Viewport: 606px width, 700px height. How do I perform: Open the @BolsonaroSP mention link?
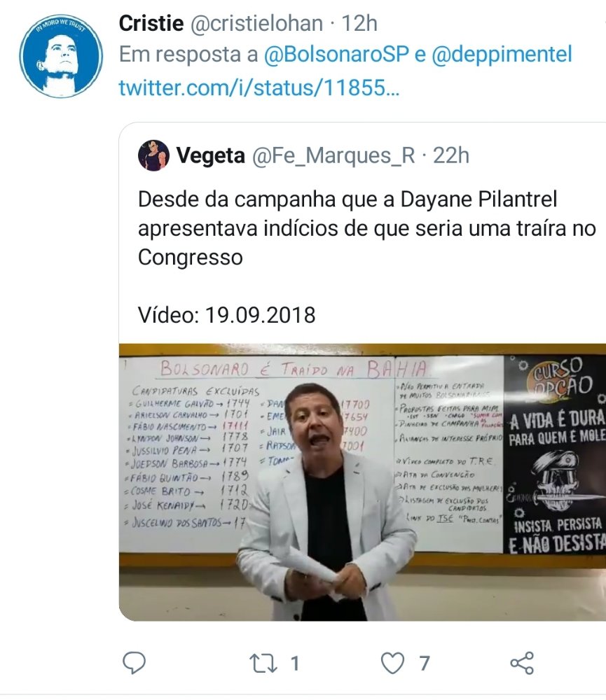point(336,55)
